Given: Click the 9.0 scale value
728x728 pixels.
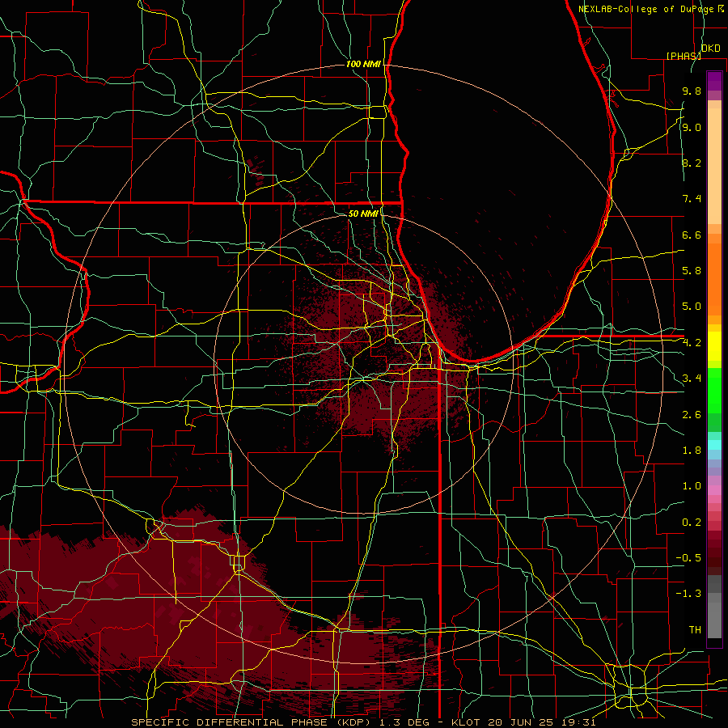Looking at the screenshot, I should (692, 127).
